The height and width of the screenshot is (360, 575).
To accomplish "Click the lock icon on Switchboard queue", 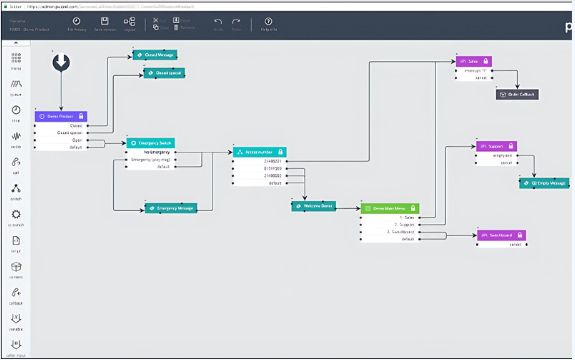I will coord(520,235).
